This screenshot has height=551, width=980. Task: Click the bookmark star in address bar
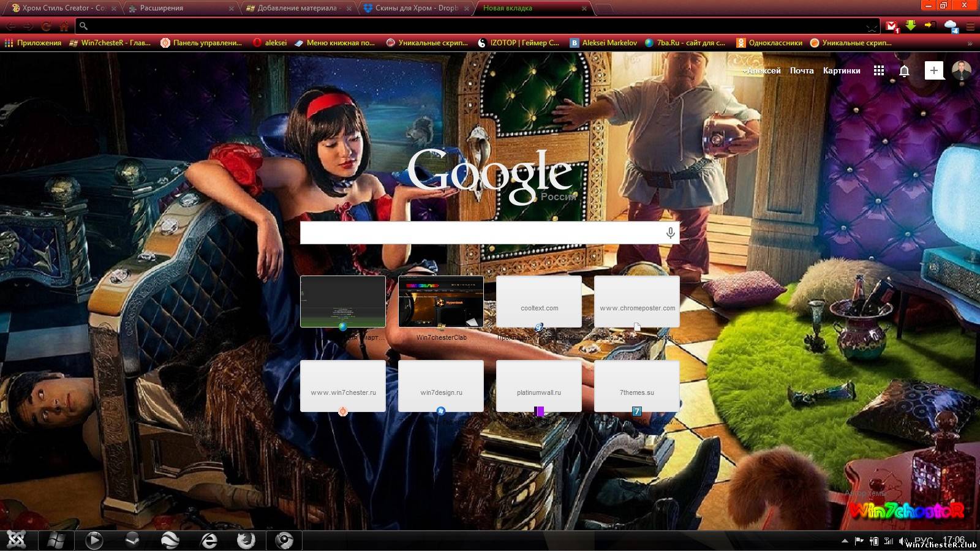872,27
